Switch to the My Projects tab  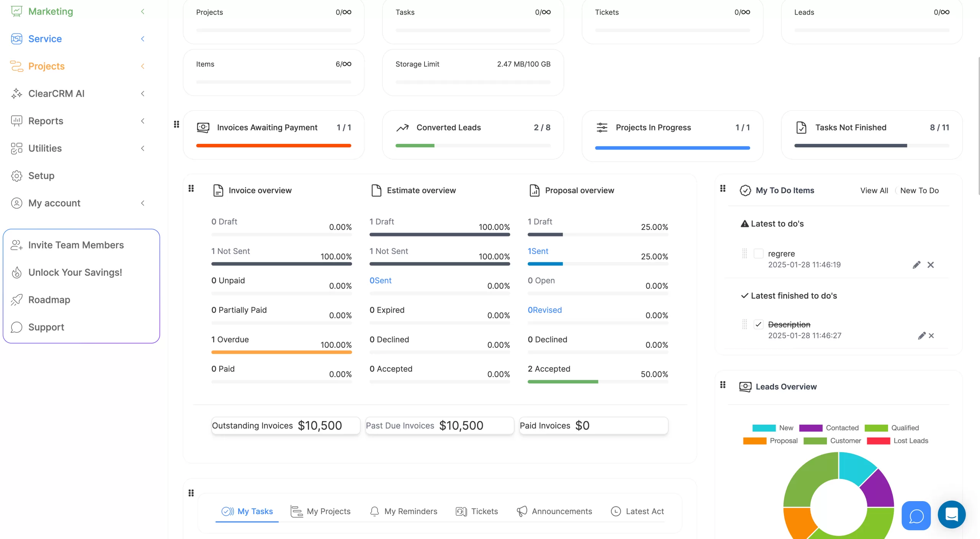pyautogui.click(x=328, y=511)
